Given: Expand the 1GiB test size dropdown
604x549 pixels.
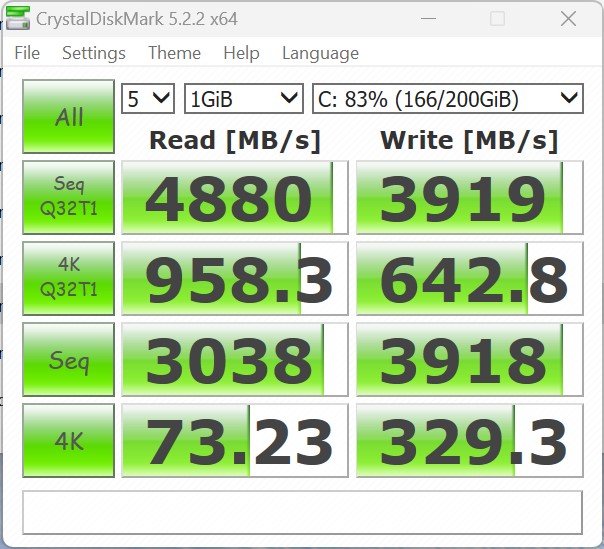Looking at the screenshot, I should (x=244, y=99).
